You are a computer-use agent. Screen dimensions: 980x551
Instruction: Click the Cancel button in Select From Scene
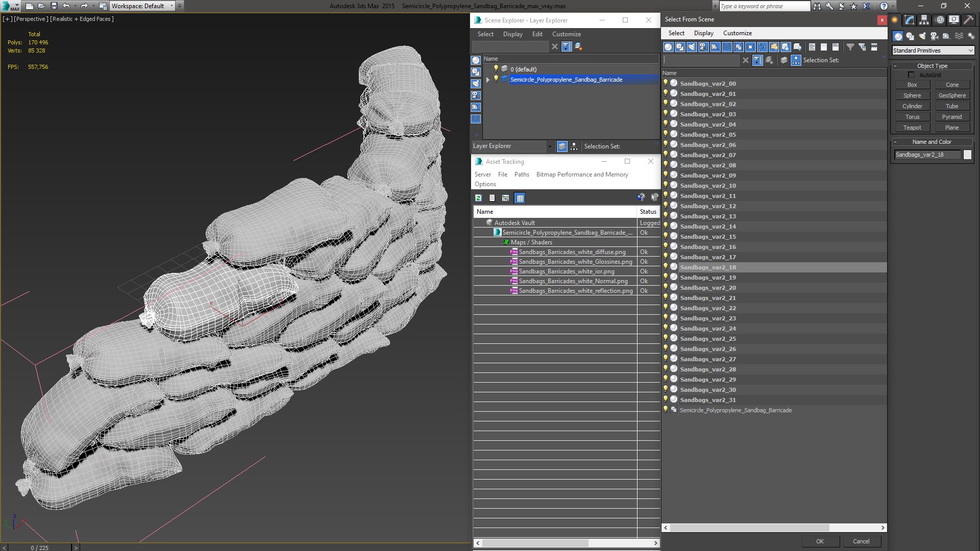pyautogui.click(x=861, y=541)
